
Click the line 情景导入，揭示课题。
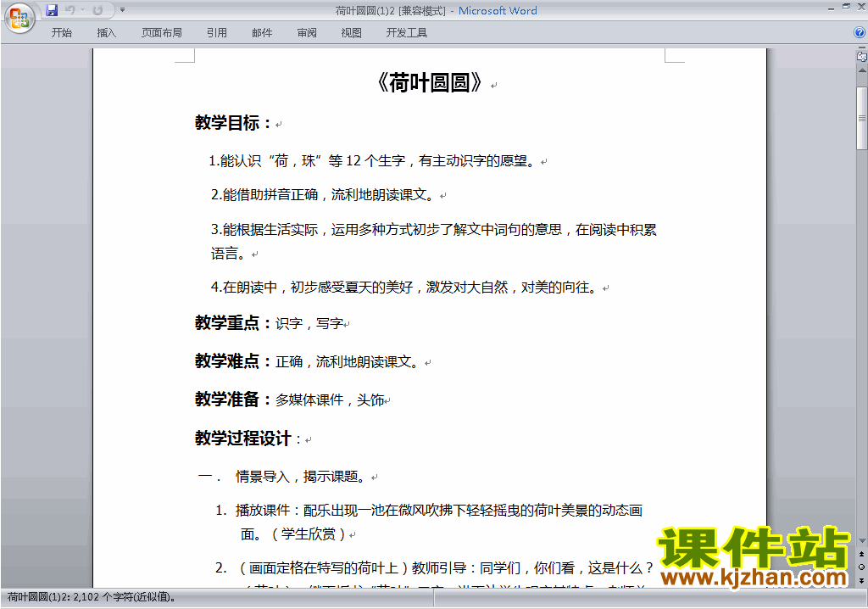(301, 477)
